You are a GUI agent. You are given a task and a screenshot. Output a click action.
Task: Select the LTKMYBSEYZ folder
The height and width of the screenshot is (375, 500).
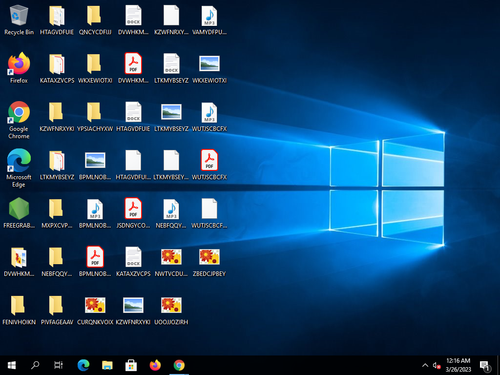(57, 165)
